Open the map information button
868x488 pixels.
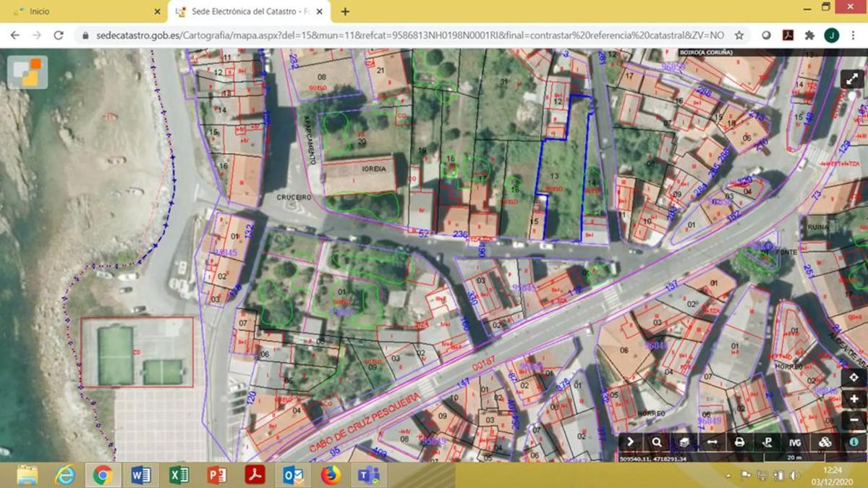tap(854, 442)
